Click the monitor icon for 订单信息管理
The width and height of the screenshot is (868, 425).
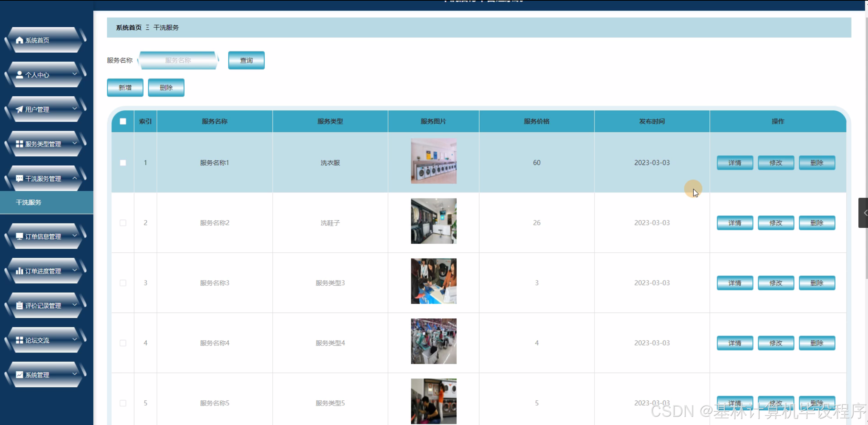19,236
